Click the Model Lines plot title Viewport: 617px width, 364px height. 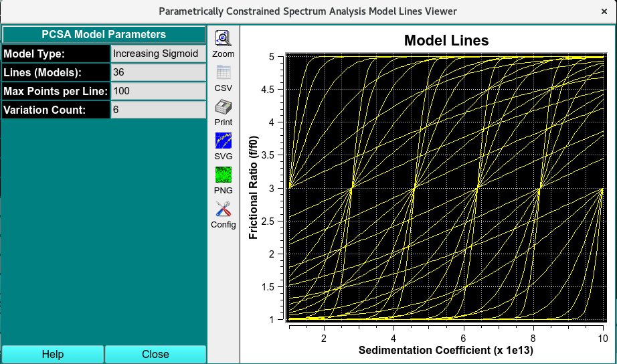pos(446,41)
